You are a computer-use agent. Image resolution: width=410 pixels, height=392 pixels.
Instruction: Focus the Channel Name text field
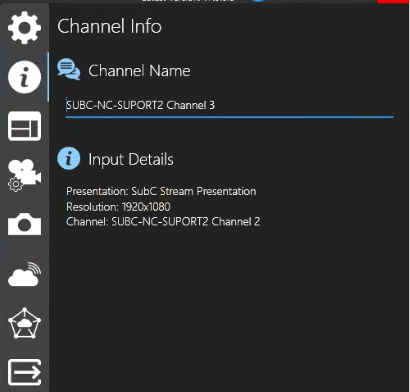229,106
